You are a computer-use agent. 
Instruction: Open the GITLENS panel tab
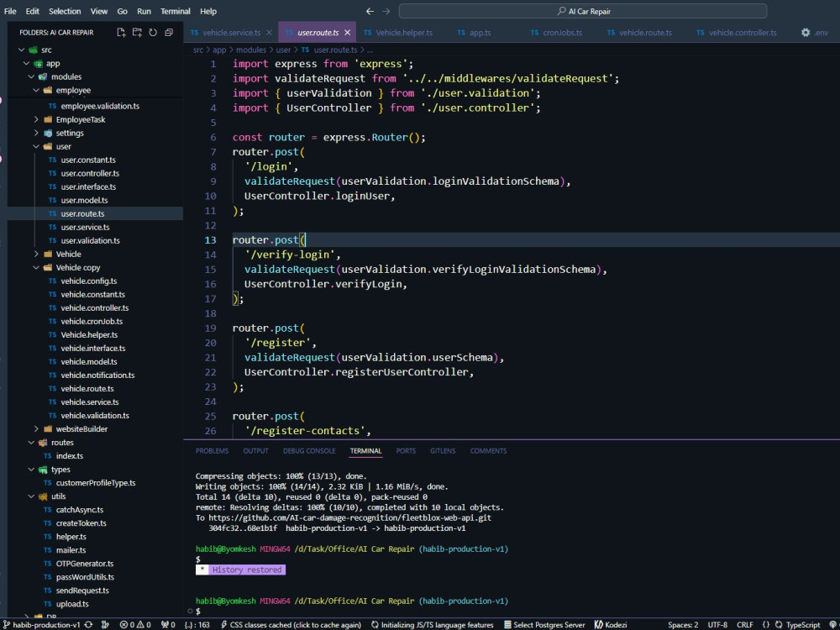pos(443,451)
